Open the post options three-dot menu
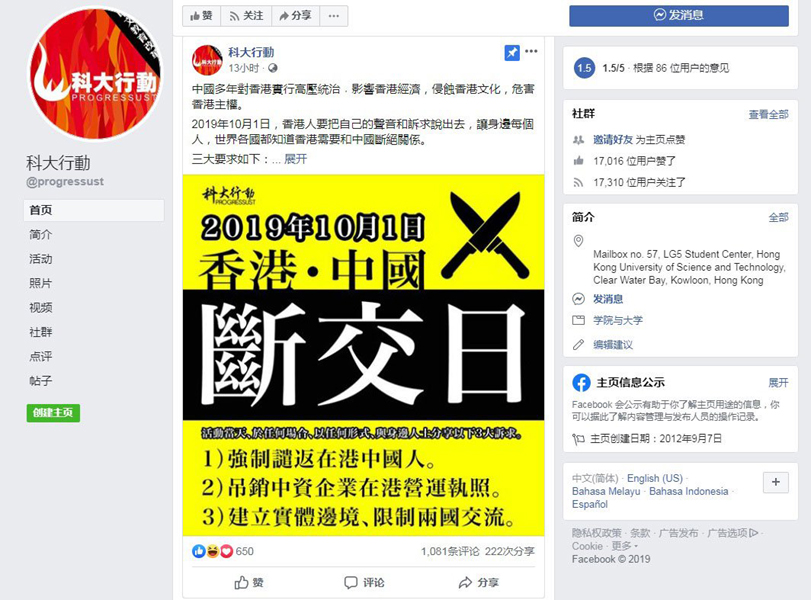This screenshot has width=811, height=600. (x=531, y=51)
